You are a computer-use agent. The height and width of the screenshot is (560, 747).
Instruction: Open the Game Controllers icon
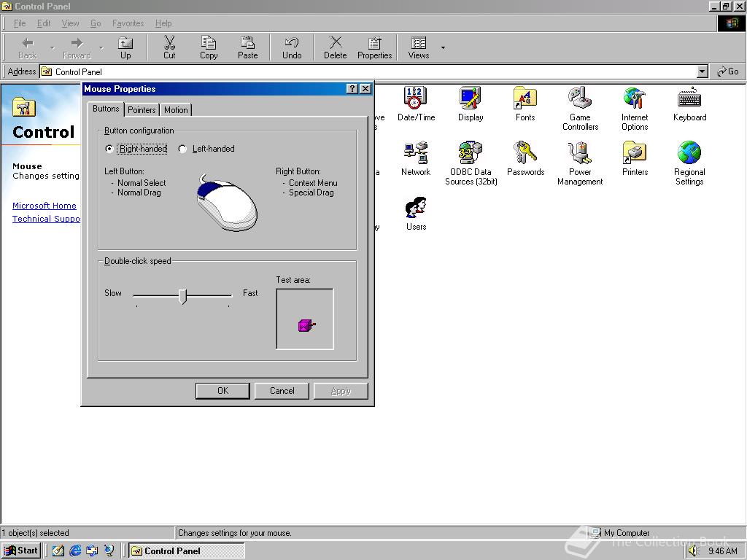580,109
